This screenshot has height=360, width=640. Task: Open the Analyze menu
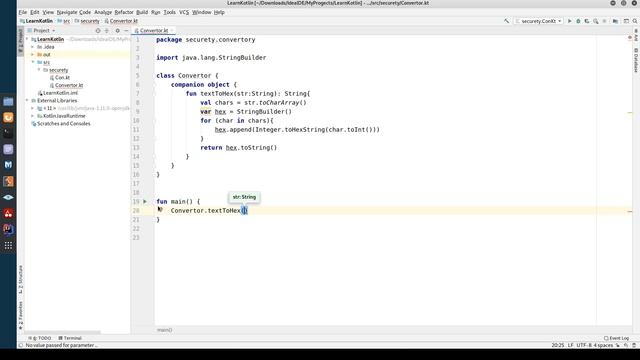pyautogui.click(x=103, y=12)
